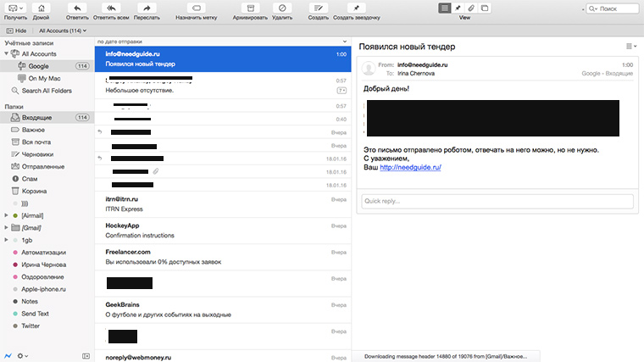
Task: Select the Ирина Чернова label
Action: coord(47,265)
